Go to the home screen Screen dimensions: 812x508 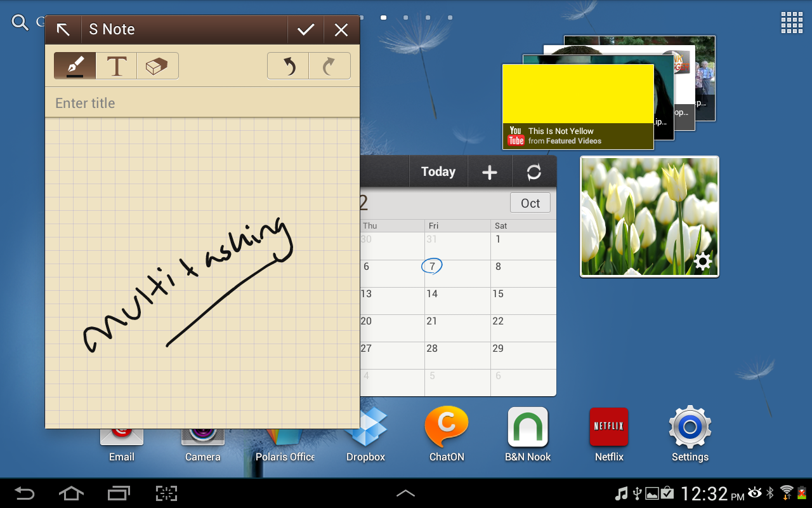point(71,493)
